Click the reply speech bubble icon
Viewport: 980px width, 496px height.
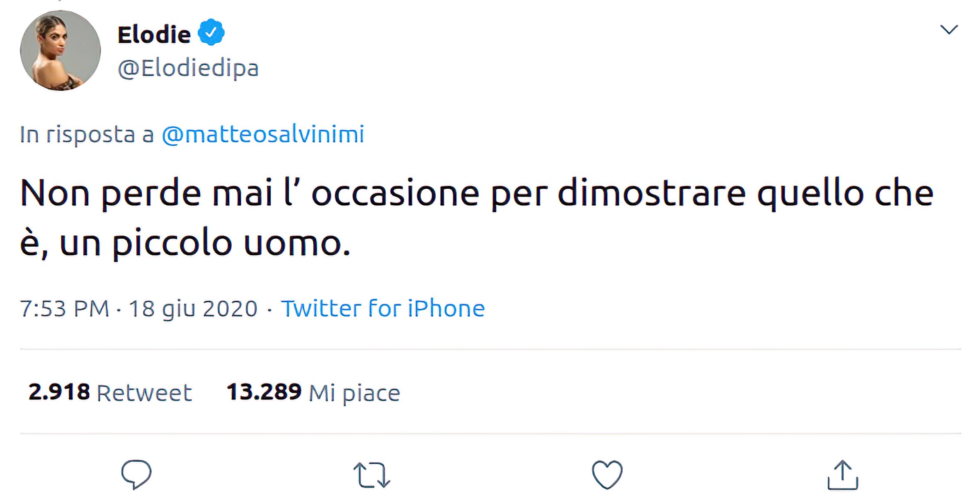coord(136,474)
